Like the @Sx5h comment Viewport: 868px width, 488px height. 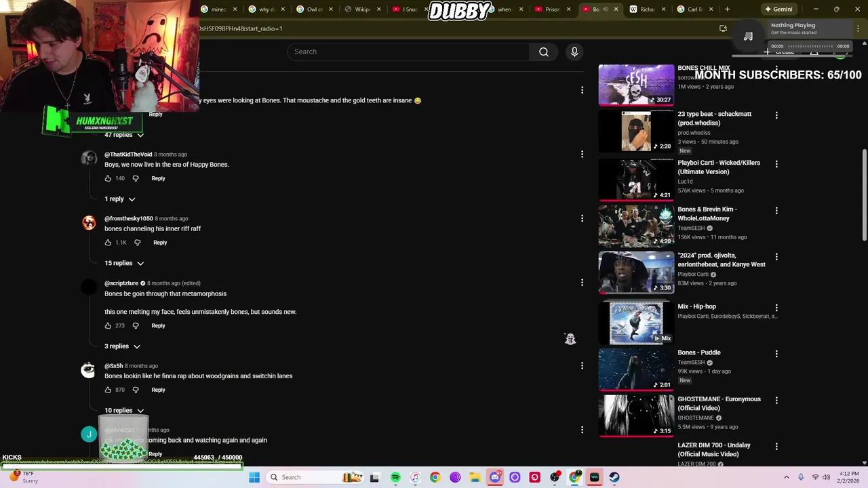coord(108,390)
